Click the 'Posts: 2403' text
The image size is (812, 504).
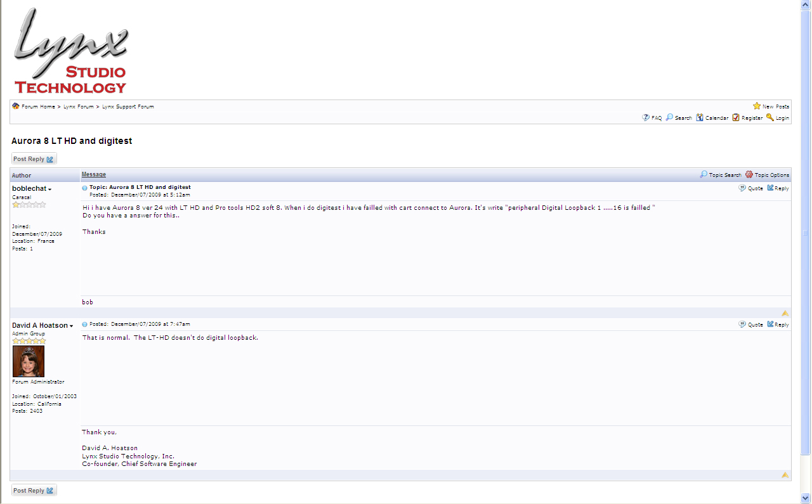tap(27, 411)
